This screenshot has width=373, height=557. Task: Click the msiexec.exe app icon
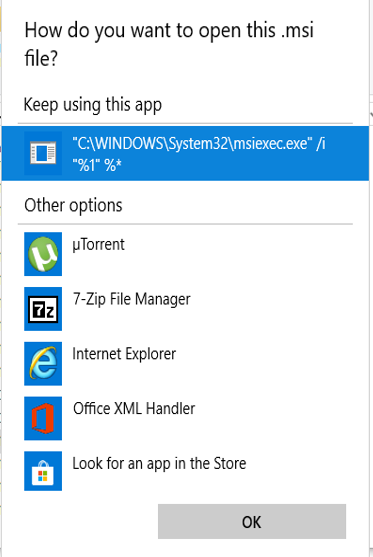(x=43, y=153)
